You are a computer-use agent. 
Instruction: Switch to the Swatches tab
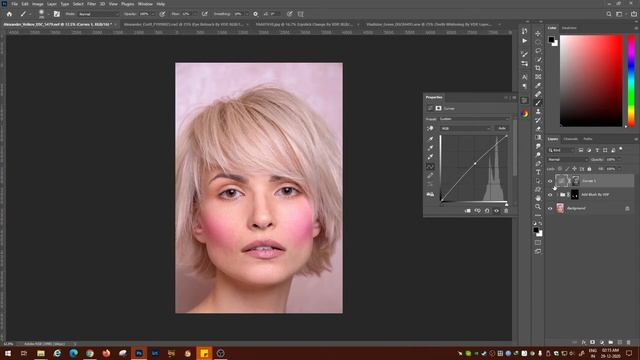click(x=569, y=28)
